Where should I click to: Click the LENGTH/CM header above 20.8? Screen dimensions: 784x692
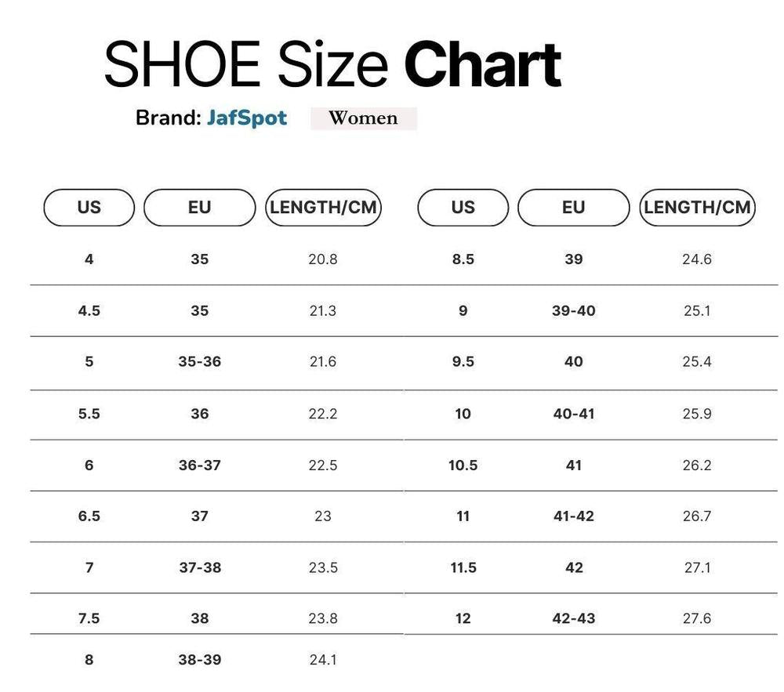click(x=323, y=208)
